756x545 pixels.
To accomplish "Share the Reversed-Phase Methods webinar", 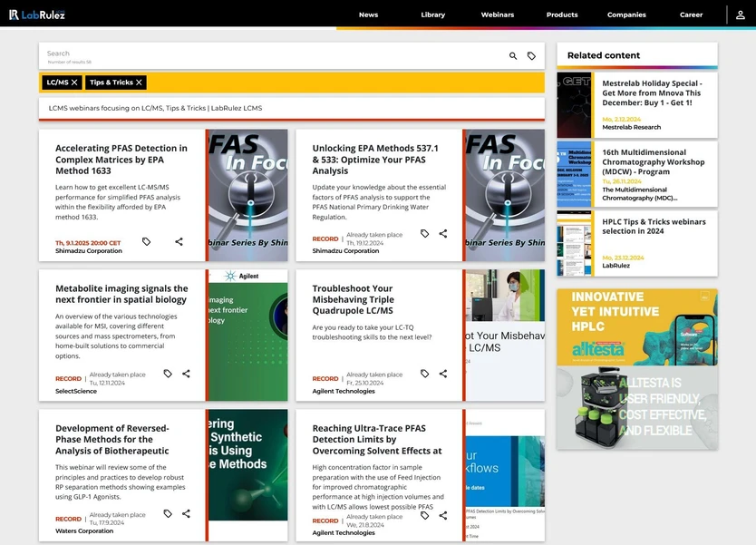I will 186,513.
